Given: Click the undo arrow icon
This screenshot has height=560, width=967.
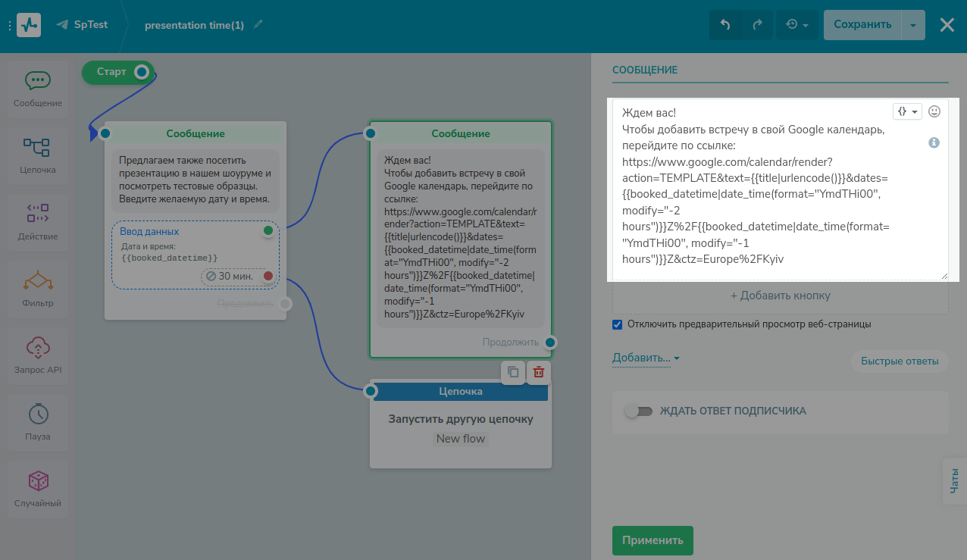Looking at the screenshot, I should point(725,24).
